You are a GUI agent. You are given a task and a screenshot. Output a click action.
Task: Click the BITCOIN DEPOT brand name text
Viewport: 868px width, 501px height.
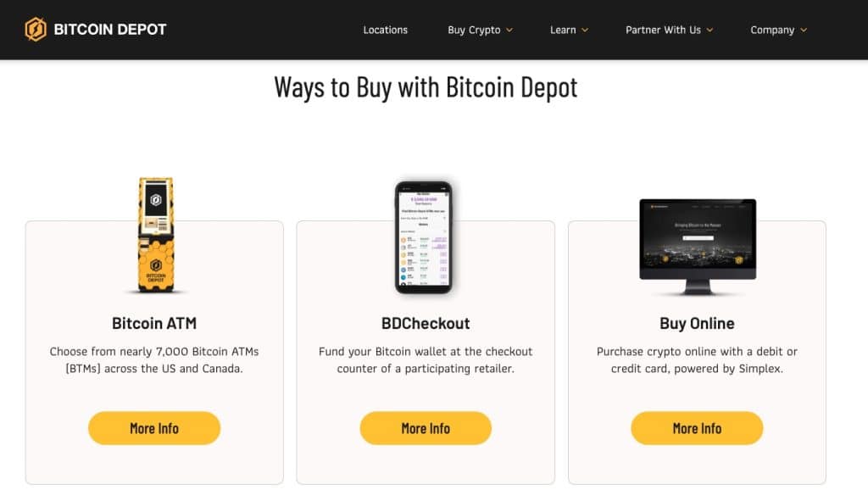coord(110,30)
